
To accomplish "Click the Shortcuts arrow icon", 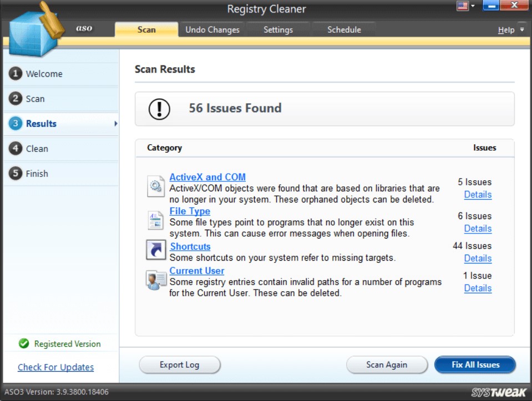I will (156, 250).
